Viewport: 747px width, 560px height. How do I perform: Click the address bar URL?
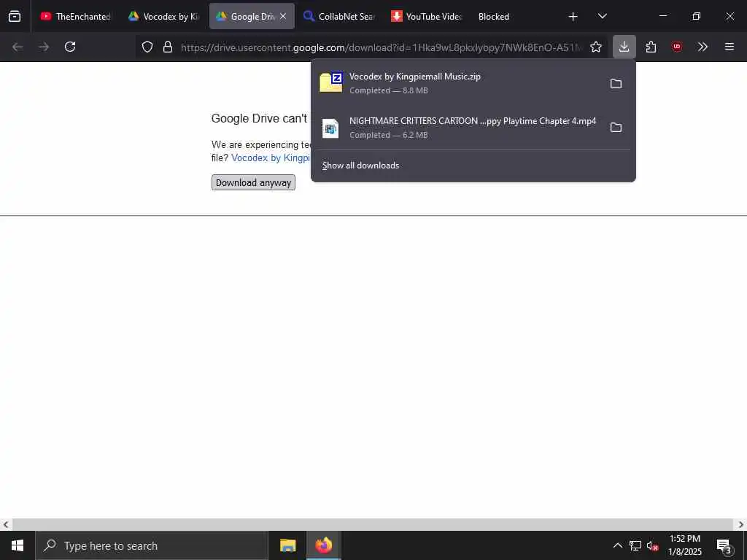381,47
